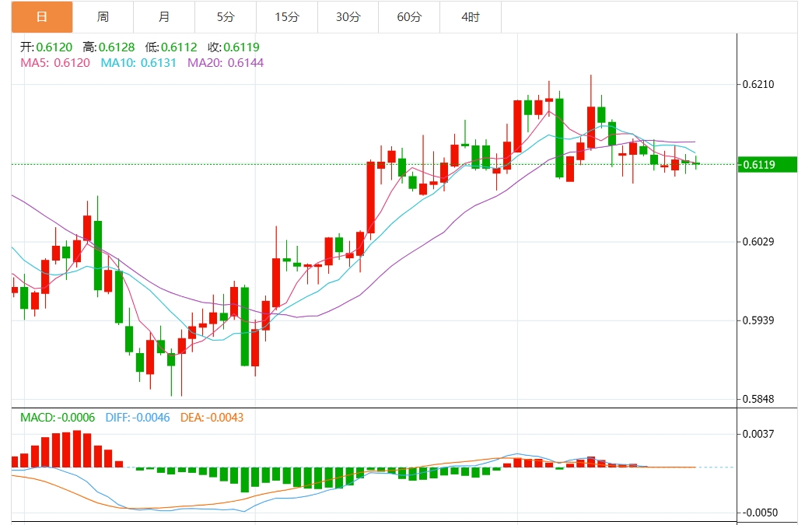This screenshot has width=812, height=525.
Task: Click the 0.5848 price axis label
Action: (758, 399)
